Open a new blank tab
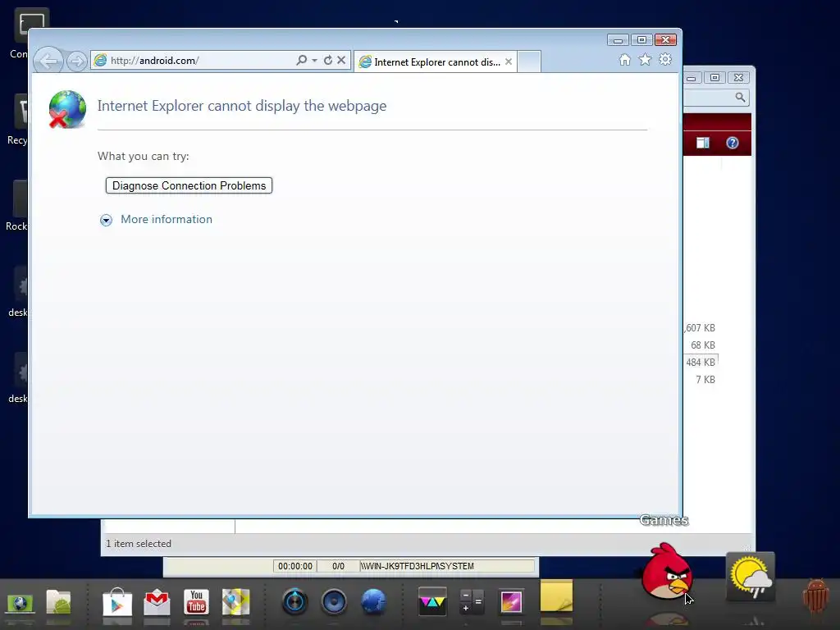840x630 pixels. 529,62
